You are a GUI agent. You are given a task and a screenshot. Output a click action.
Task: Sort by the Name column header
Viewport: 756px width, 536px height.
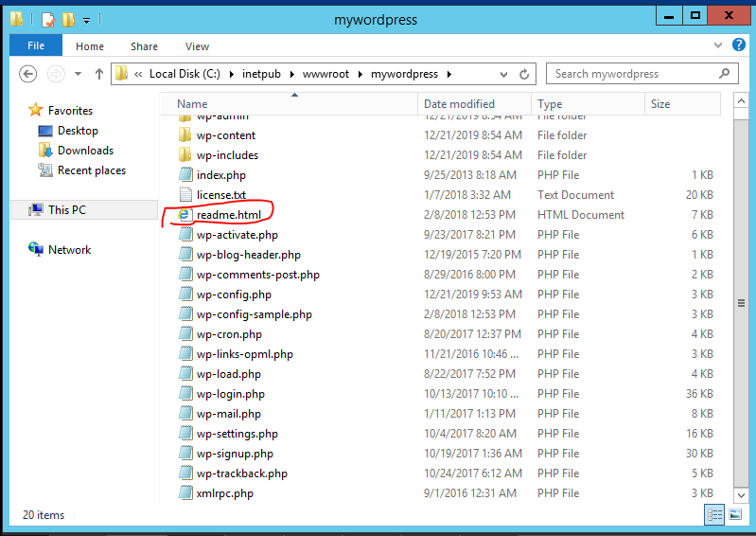pyautogui.click(x=290, y=104)
